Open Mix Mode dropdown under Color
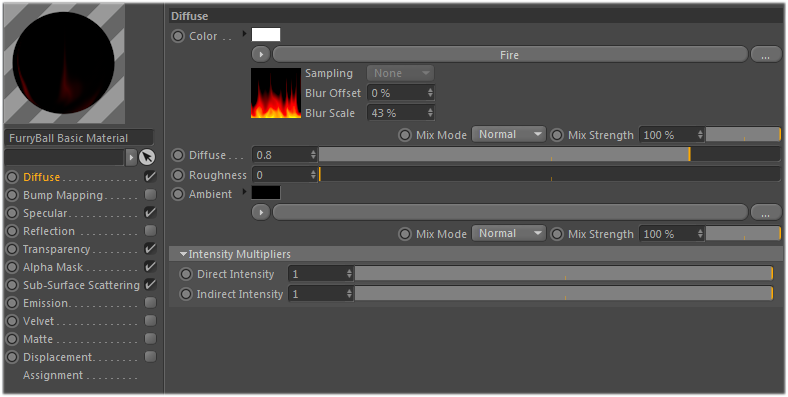This screenshot has width=788, height=397. pos(508,135)
